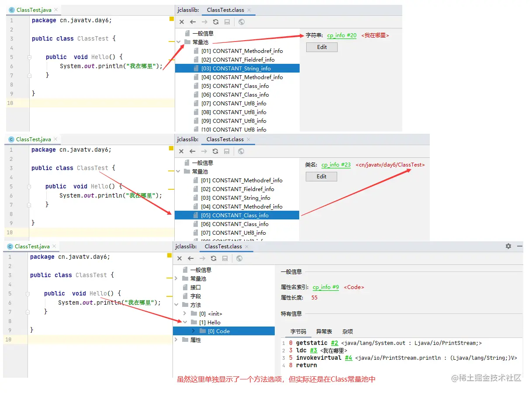The width and height of the screenshot is (532, 393).
Task: Hide the jclasslib tool window with the minus icon
Action: (x=519, y=246)
